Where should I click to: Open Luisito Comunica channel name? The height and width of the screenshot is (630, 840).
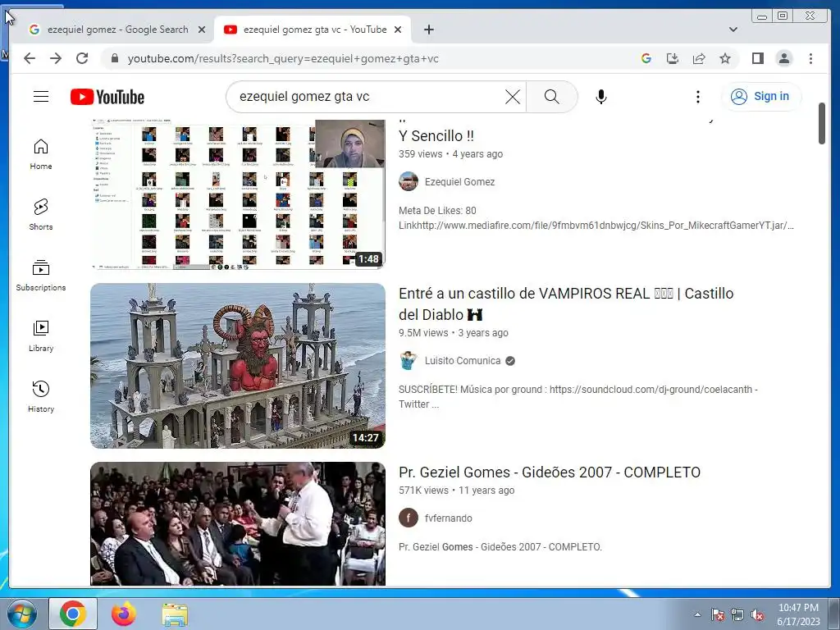pos(463,361)
